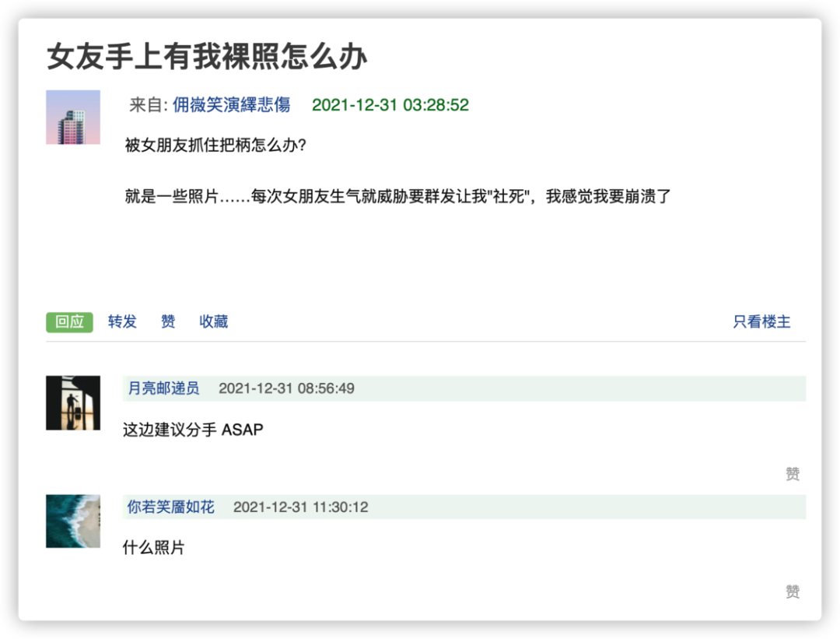Click the post line 被女朋友抓住把柄怎么办
This screenshot has width=840, height=639.
click(x=215, y=146)
